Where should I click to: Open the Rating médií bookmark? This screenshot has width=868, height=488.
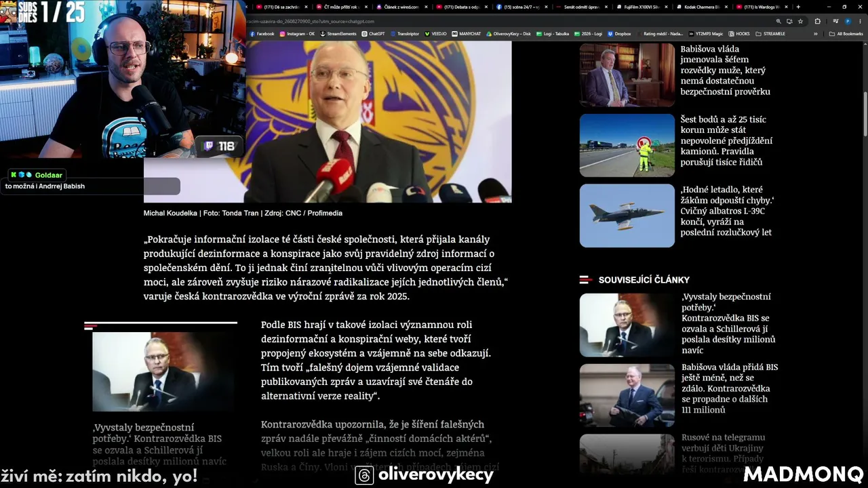(x=660, y=33)
